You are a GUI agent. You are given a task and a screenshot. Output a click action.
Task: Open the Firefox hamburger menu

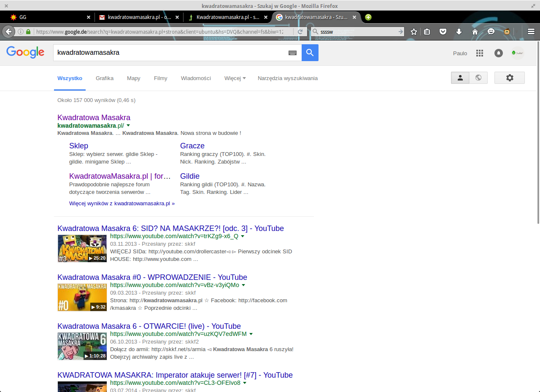pyautogui.click(x=531, y=32)
